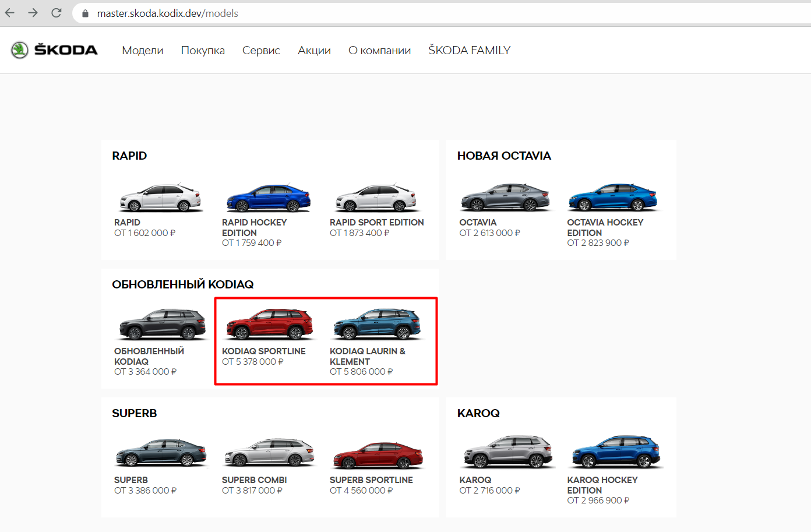Open the RAPID model name link

point(127,223)
